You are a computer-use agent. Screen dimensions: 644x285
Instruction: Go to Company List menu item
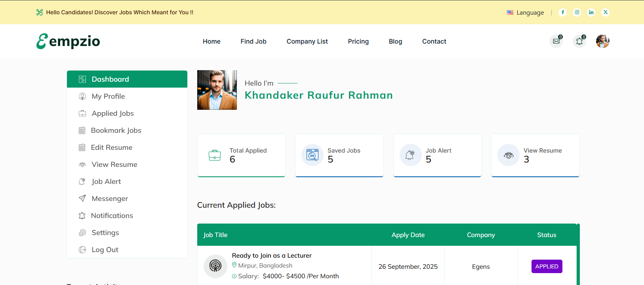point(307,41)
